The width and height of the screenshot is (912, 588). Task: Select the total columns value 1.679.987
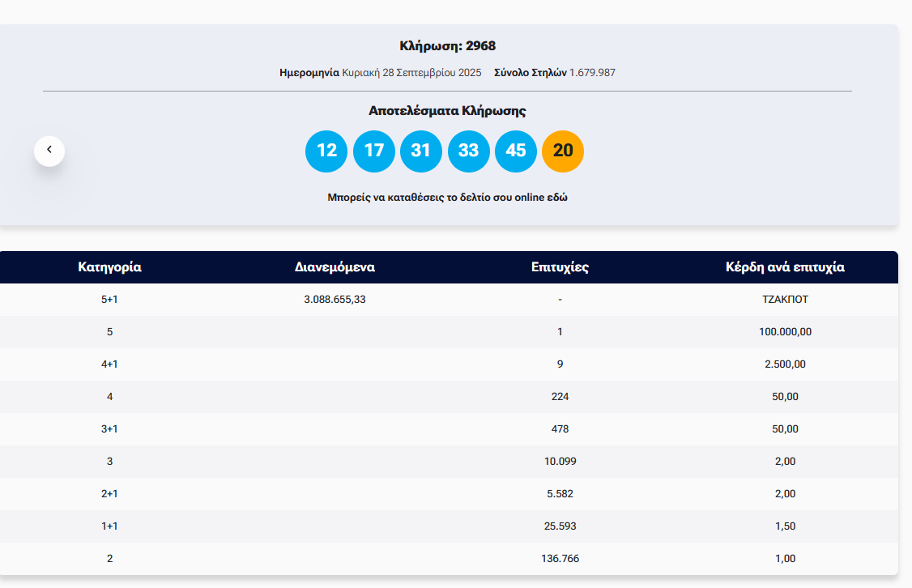(592, 73)
